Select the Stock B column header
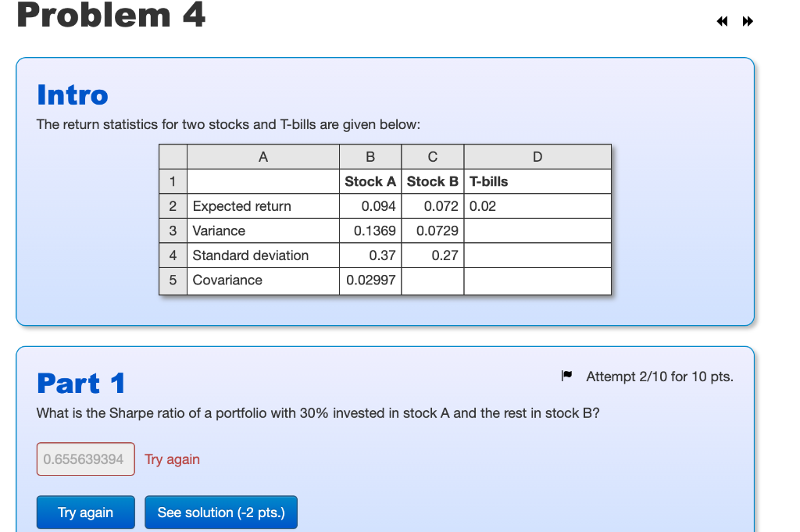 point(432,180)
